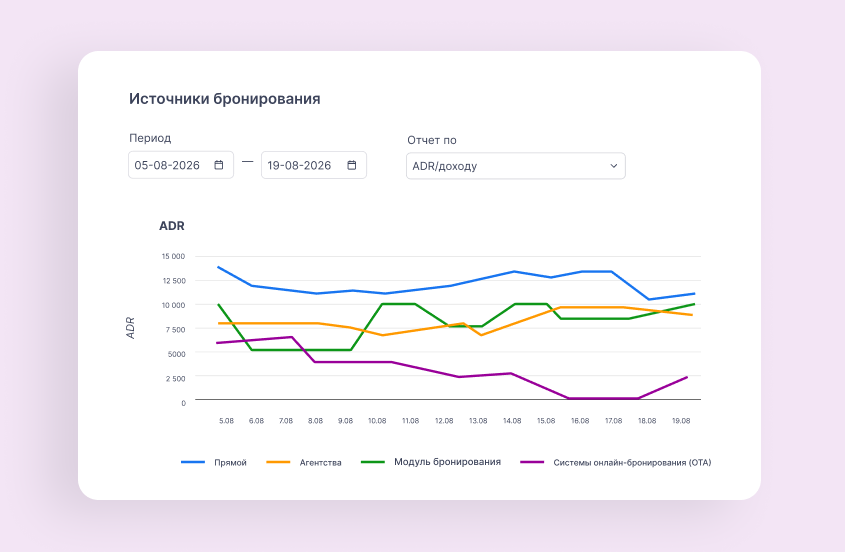Select the 15.08 date tick on axis
The height and width of the screenshot is (552, 845).
tap(546, 420)
